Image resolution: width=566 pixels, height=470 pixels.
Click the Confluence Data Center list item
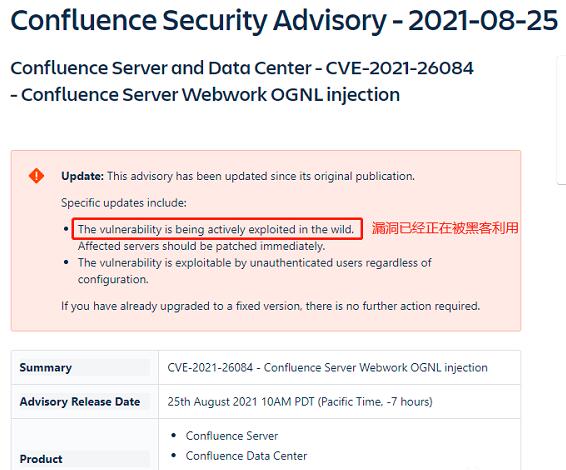(246, 456)
